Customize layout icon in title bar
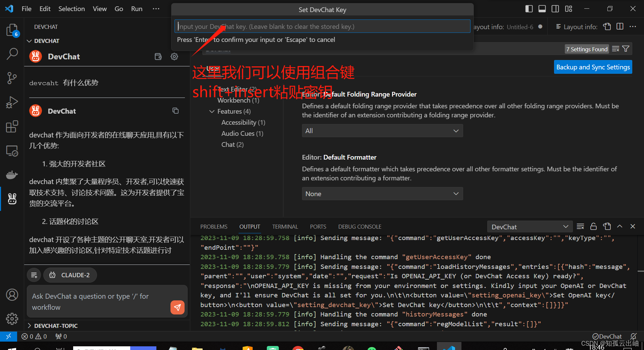This screenshot has height=350, width=644. tap(568, 9)
